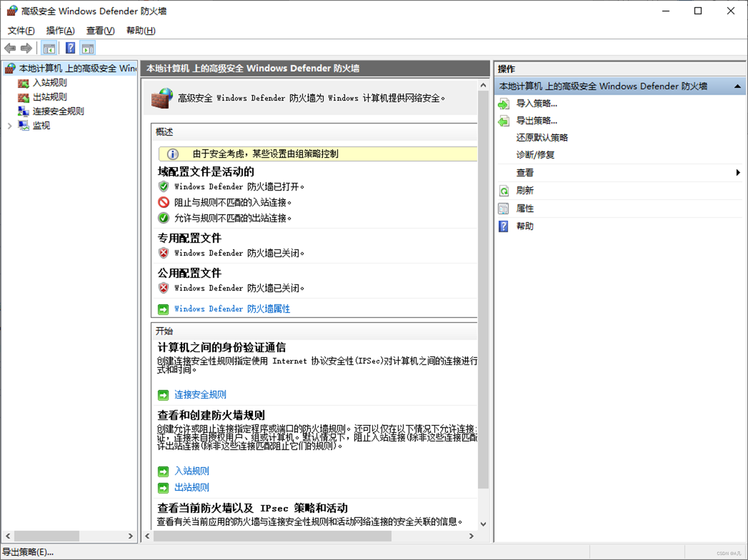Minimize the firewall window

tap(666, 11)
